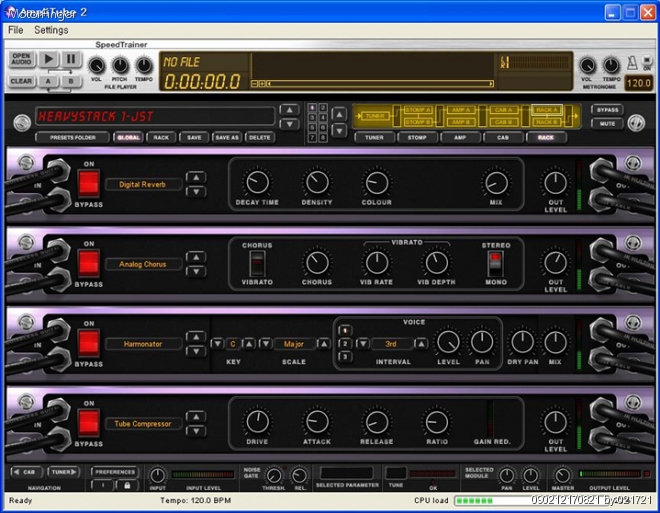Flip the Stereo/Mono switch on Analog Chorus
Image resolution: width=660 pixels, height=513 pixels.
pyautogui.click(x=495, y=262)
